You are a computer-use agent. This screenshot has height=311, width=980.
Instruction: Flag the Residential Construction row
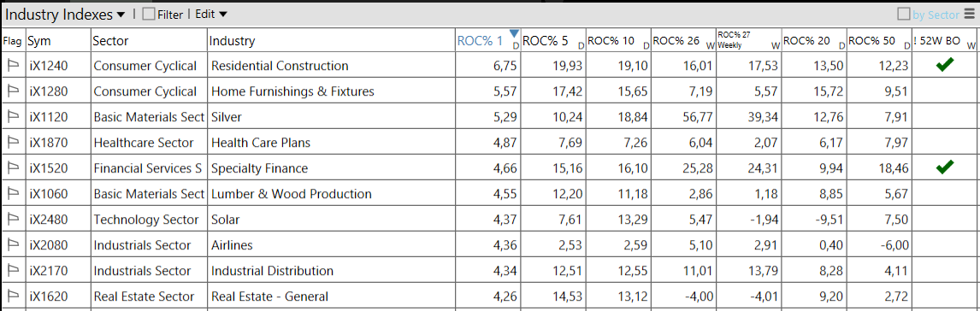coord(13,66)
